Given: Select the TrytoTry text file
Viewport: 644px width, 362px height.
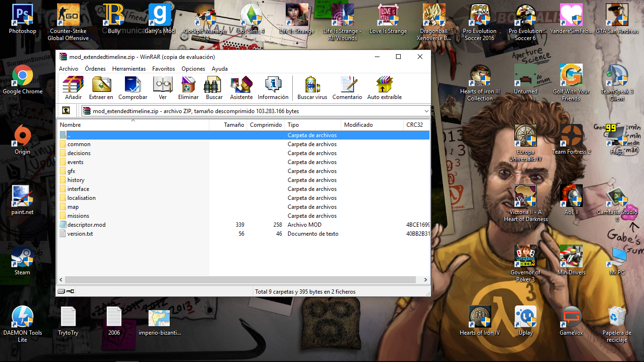Looking at the screenshot, I should 68,321.
